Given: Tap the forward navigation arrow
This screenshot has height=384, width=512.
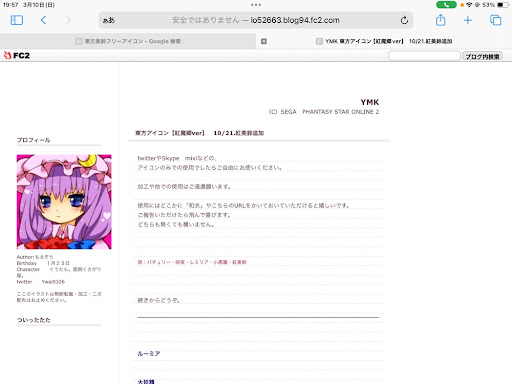Looking at the screenshot, I should pos(68,20).
